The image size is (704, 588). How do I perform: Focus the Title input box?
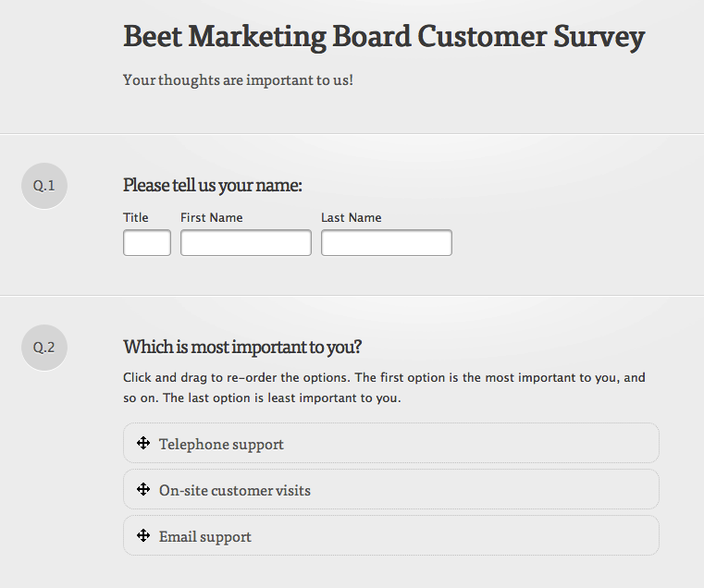click(x=147, y=243)
